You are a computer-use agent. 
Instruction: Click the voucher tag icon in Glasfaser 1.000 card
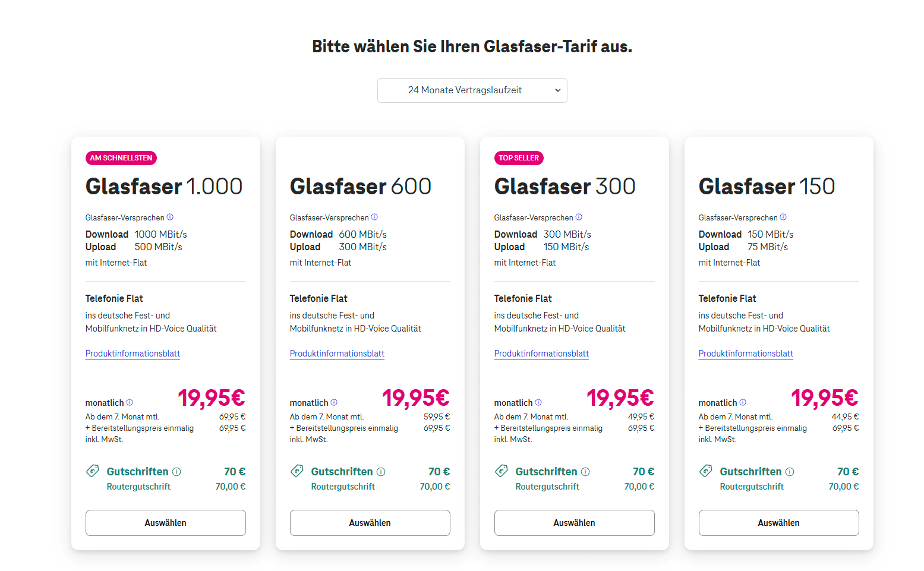tap(93, 471)
